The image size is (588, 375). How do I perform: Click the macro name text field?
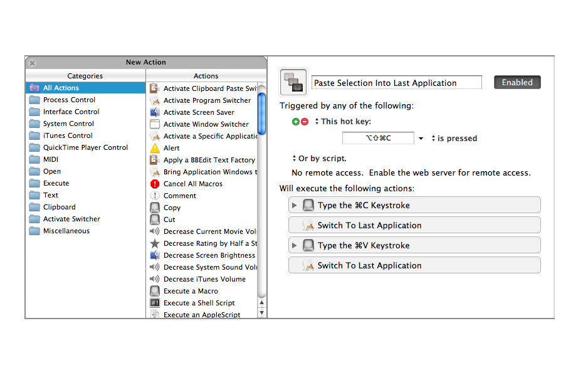click(397, 83)
